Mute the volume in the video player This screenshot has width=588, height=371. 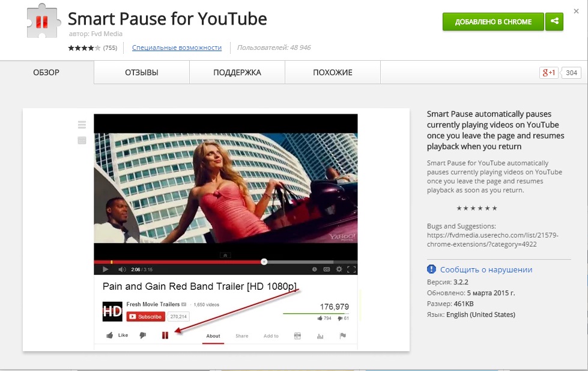121,269
